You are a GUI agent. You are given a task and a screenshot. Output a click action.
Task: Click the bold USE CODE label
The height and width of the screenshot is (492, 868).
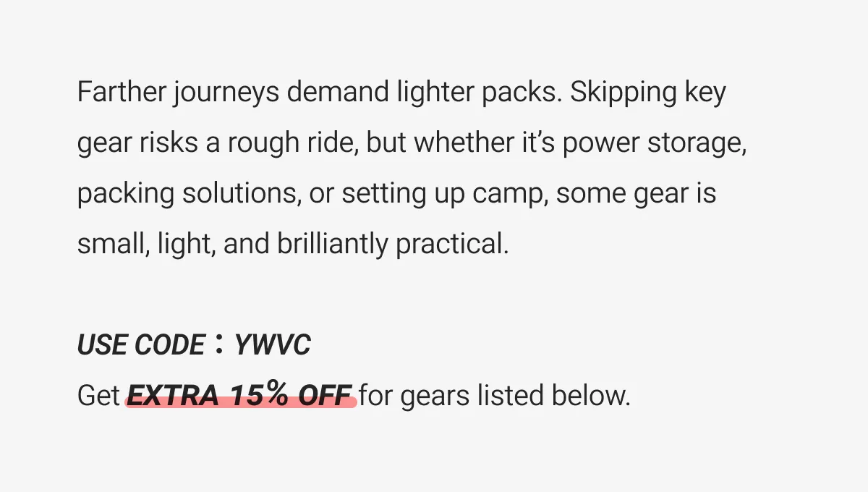pos(140,345)
